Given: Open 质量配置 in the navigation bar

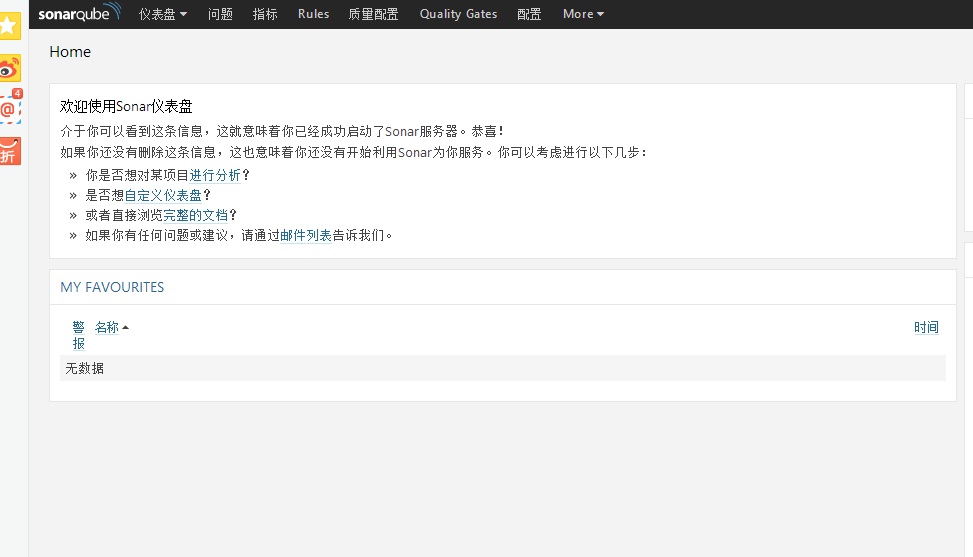Looking at the screenshot, I should point(373,14).
